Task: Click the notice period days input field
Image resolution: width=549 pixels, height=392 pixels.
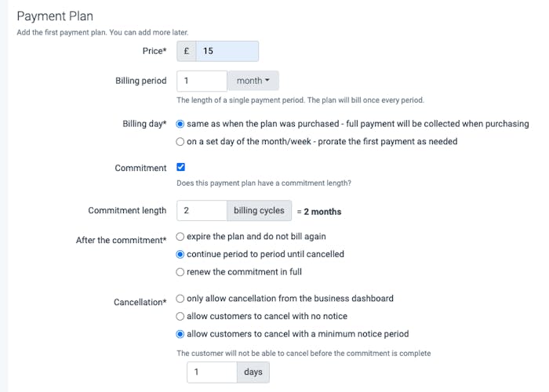Action: [212, 372]
